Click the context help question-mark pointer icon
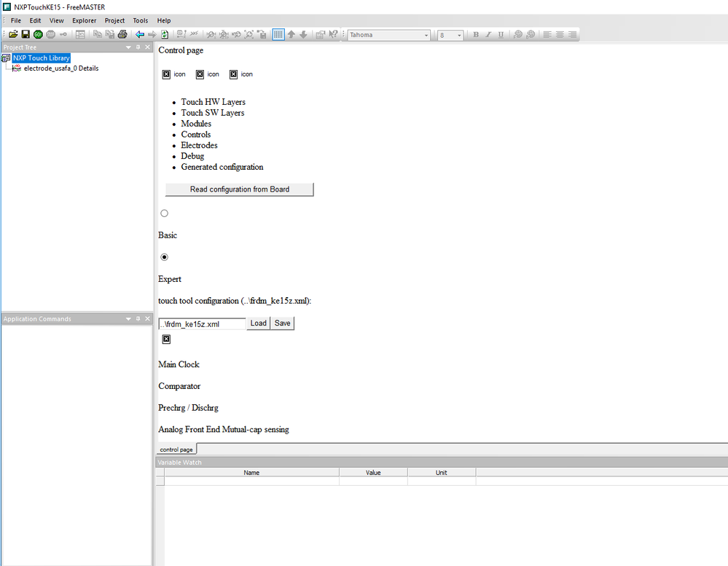The height and width of the screenshot is (566, 728). (333, 34)
